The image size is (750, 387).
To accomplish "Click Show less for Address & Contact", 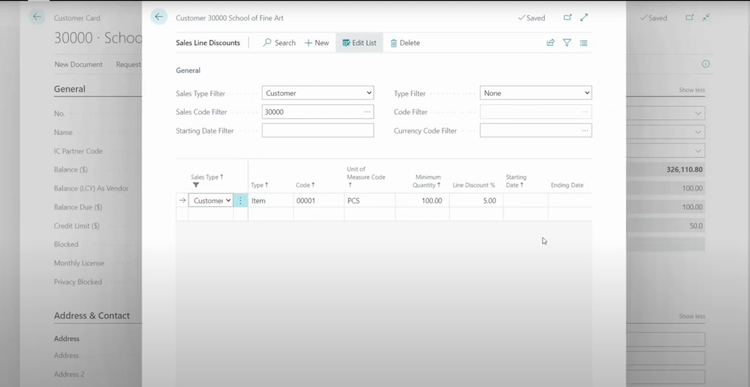I will [x=692, y=316].
